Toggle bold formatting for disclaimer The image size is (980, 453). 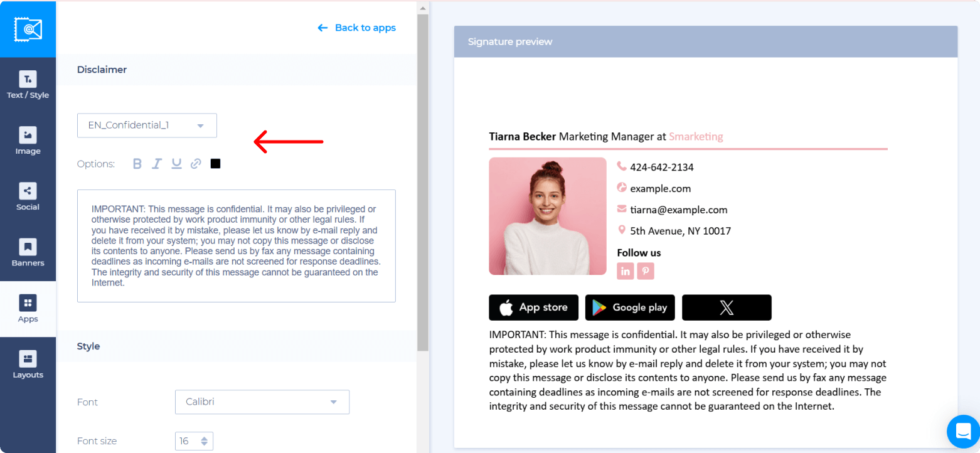[137, 164]
